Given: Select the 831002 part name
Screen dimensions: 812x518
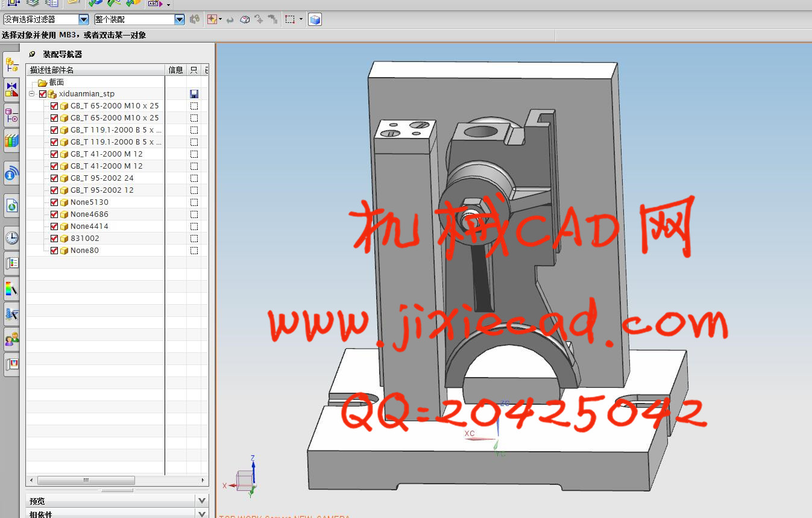Looking at the screenshot, I should 85,239.
